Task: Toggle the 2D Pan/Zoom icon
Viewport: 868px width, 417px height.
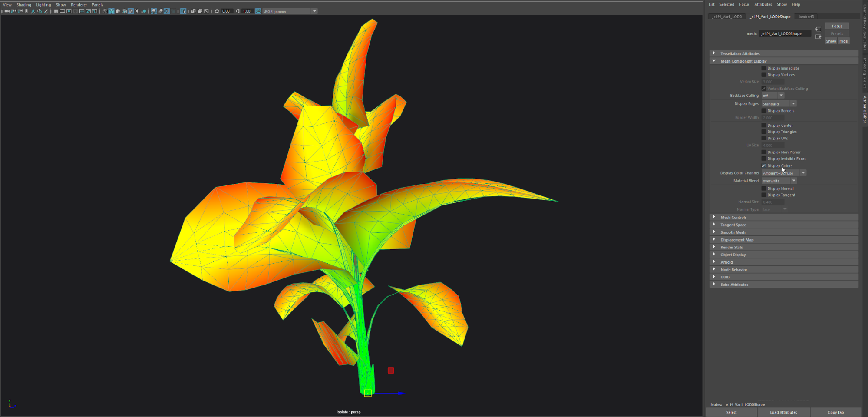Action: pos(40,11)
